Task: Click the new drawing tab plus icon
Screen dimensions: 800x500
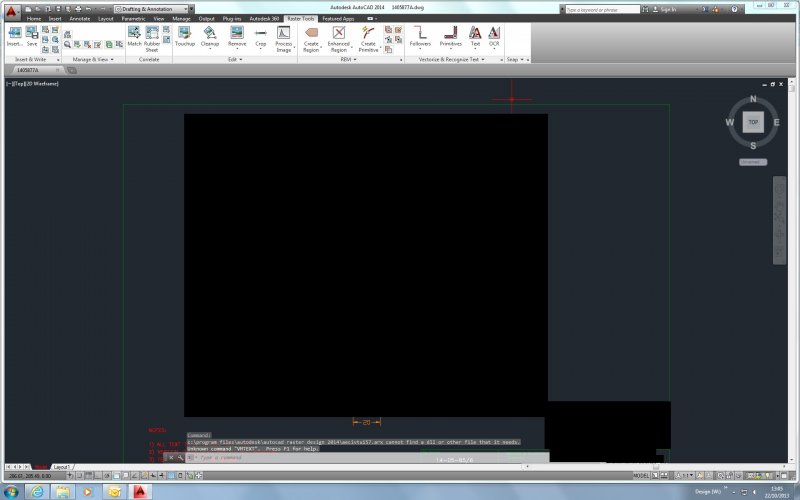Action: pos(72,70)
